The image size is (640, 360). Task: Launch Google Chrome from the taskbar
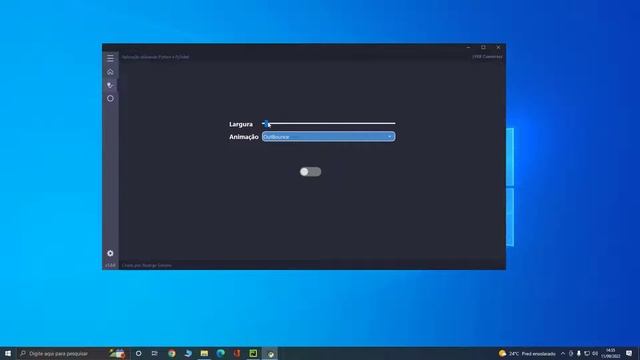click(x=172, y=353)
